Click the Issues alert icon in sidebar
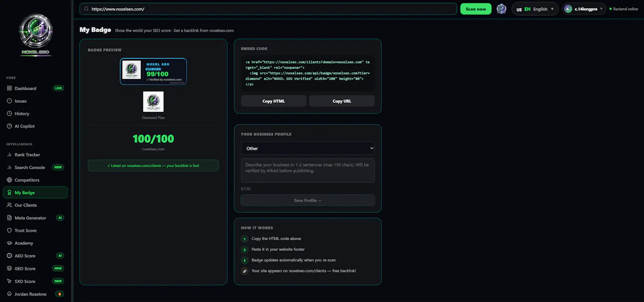Viewport: 644px width, 302px height. [x=10, y=101]
